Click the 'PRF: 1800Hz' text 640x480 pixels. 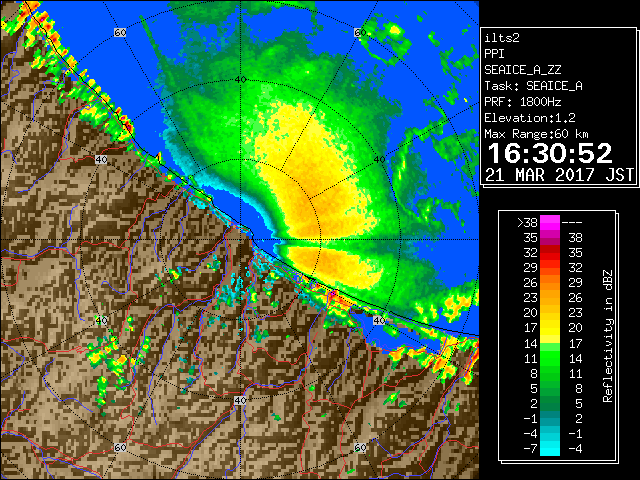click(523, 102)
